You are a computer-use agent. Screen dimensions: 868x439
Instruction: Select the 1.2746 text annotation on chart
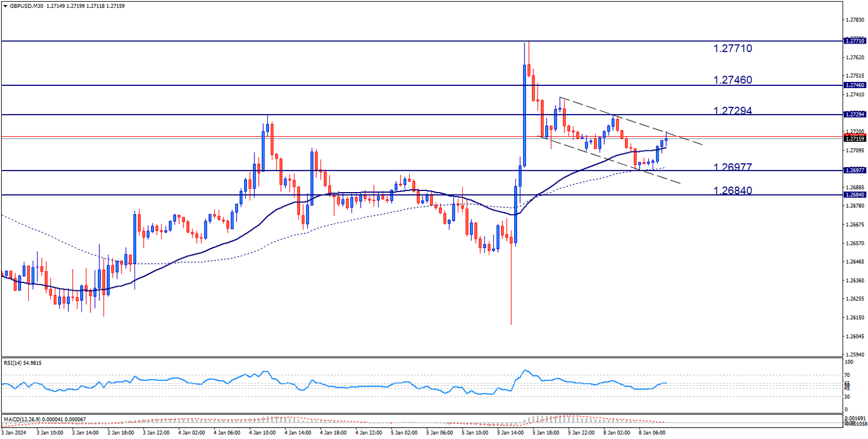[x=732, y=80]
